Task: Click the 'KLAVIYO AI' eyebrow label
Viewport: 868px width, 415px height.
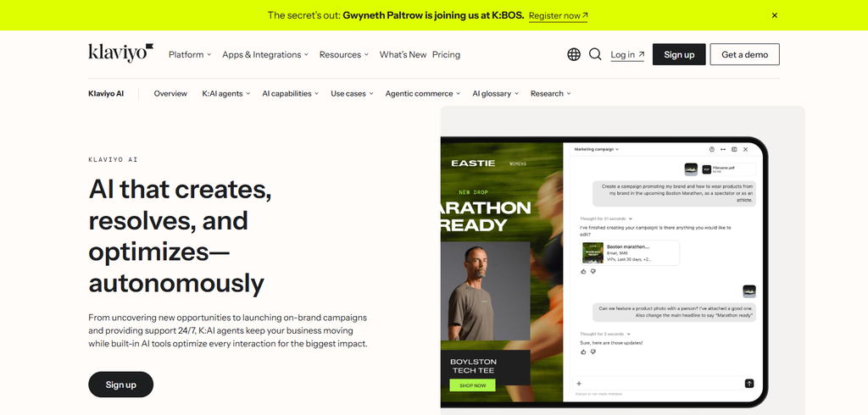Action: coord(113,160)
